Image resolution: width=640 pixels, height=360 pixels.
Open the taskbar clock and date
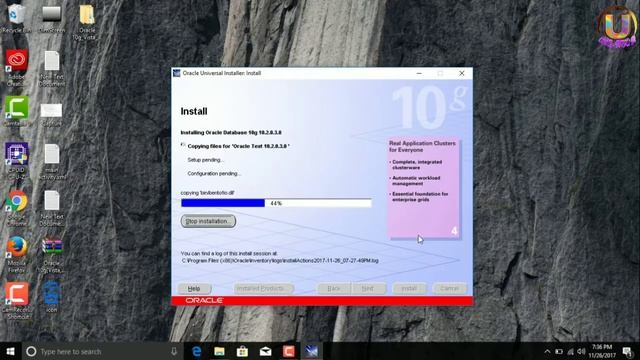[602, 351]
